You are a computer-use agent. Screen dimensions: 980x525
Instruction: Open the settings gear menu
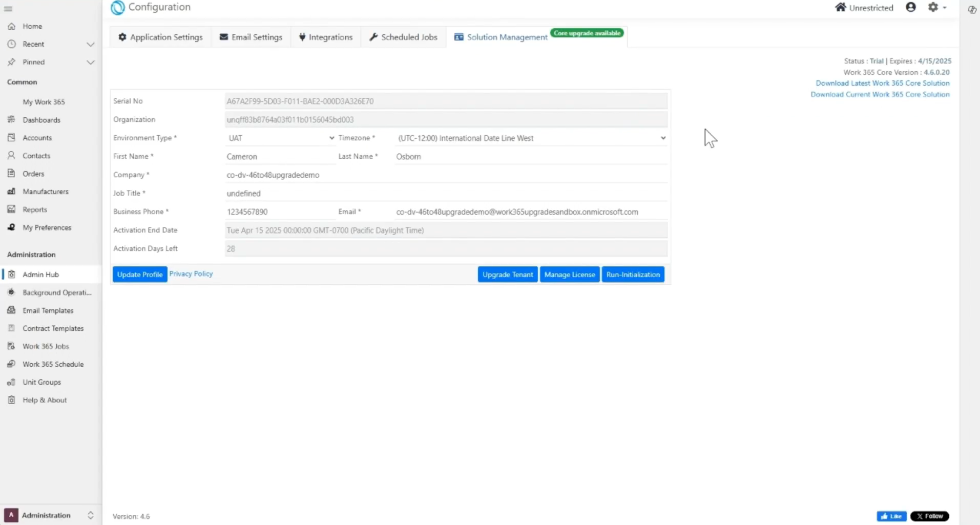tap(937, 7)
